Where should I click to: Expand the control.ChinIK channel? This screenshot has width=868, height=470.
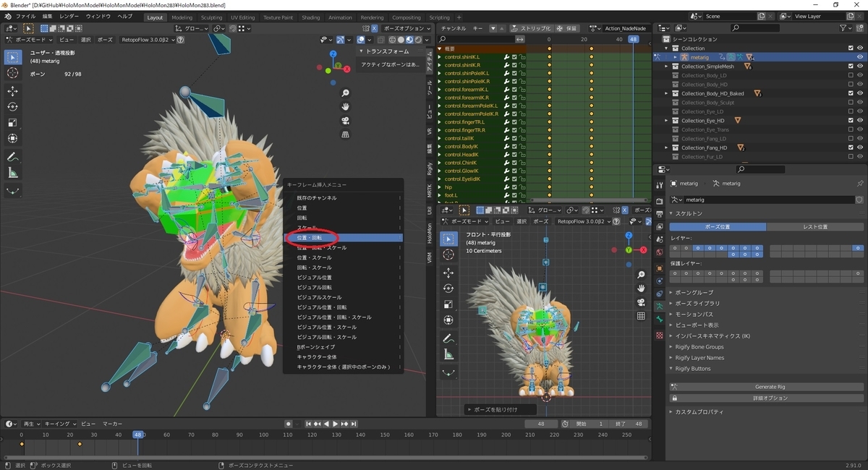pyautogui.click(x=439, y=163)
